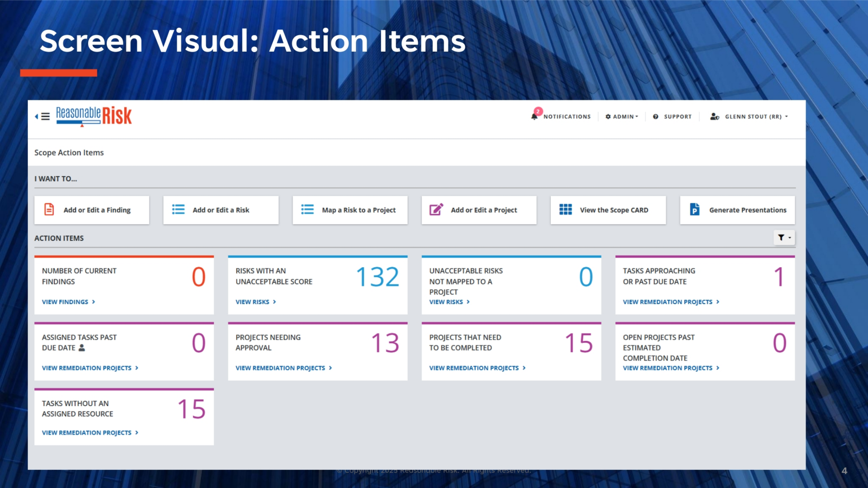The height and width of the screenshot is (488, 868).
Task: Click the ACTION ITEMS section heading
Action: click(x=59, y=238)
